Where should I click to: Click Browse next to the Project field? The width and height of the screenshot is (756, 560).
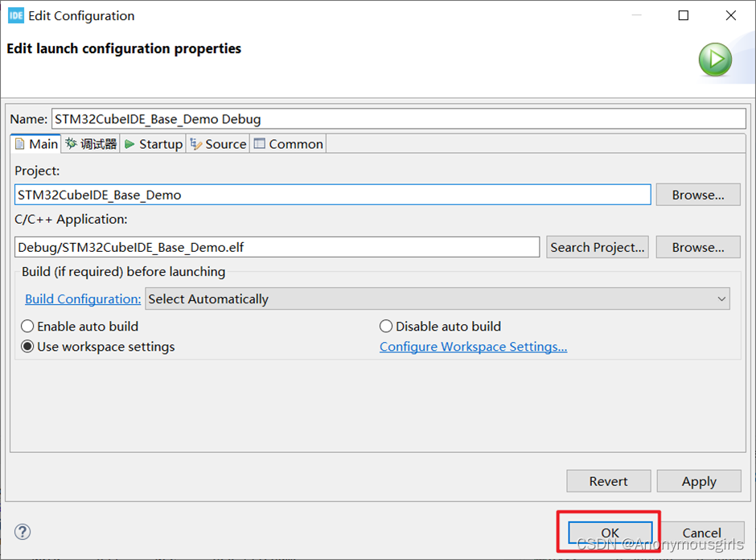(x=697, y=195)
